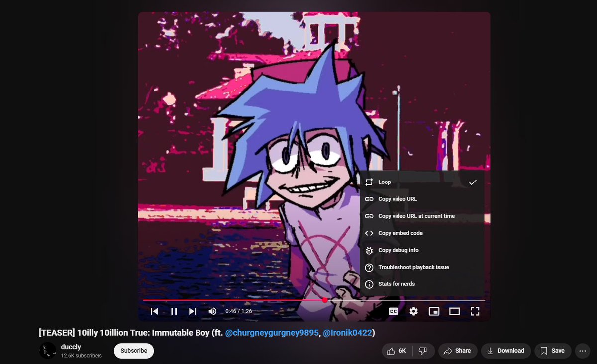Select Copy video URL at current time
The width and height of the screenshot is (597, 364).
422,216
